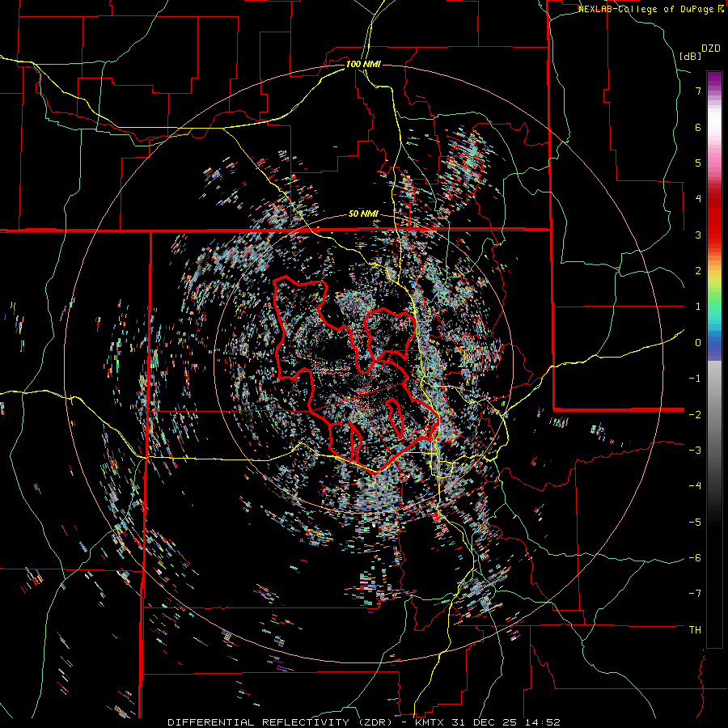This screenshot has height=728, width=728.
Task: Click the DZD legend title
Action: [711, 49]
